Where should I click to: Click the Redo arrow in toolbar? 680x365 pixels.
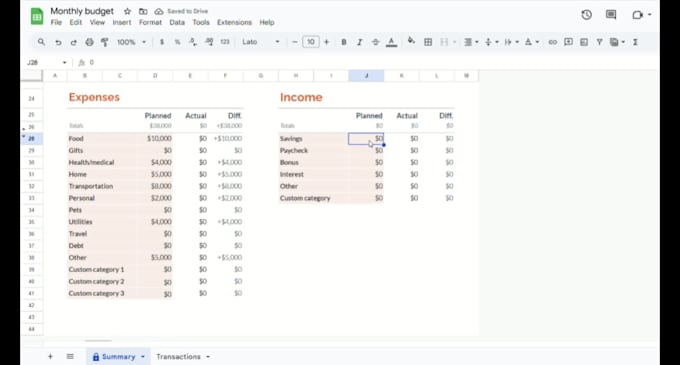(73, 42)
